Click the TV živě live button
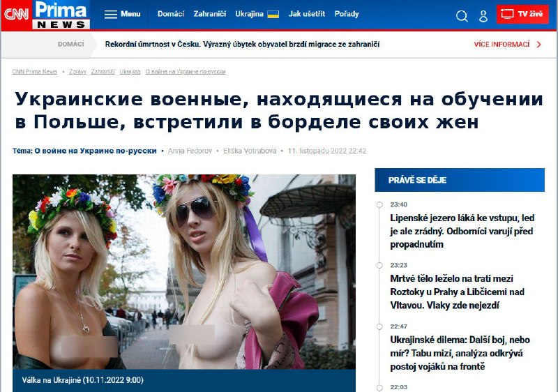 coord(522,14)
